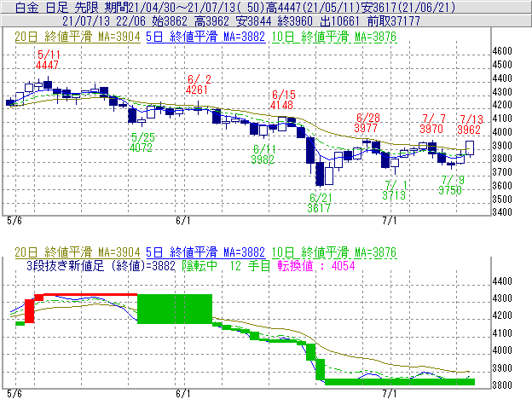
Task: Click the 安3617(21/06/21) header value
Action: tap(408, 8)
